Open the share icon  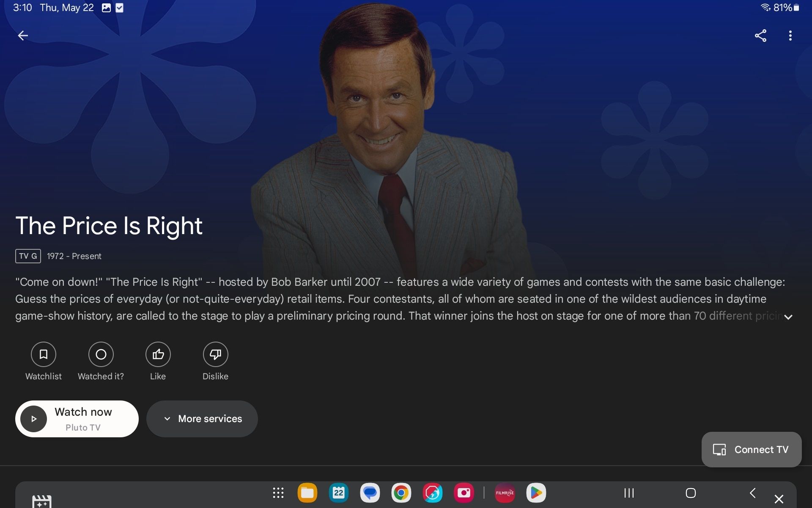coord(760,36)
